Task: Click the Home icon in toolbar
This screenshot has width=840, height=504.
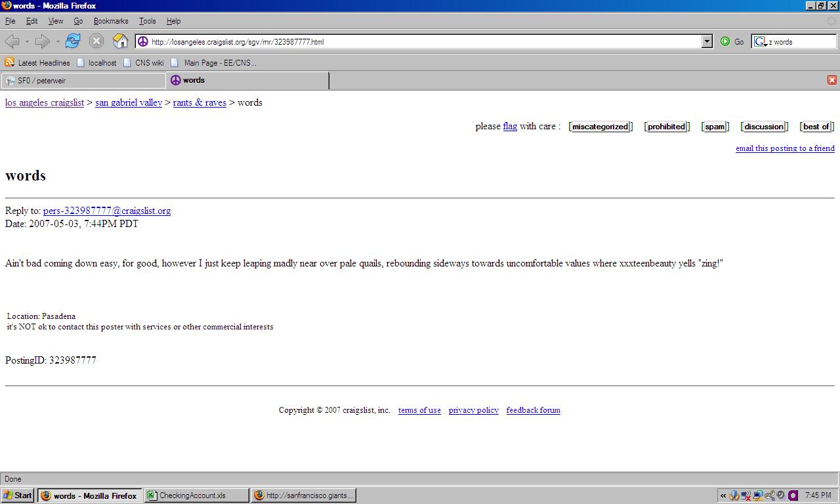Action: coord(120,41)
